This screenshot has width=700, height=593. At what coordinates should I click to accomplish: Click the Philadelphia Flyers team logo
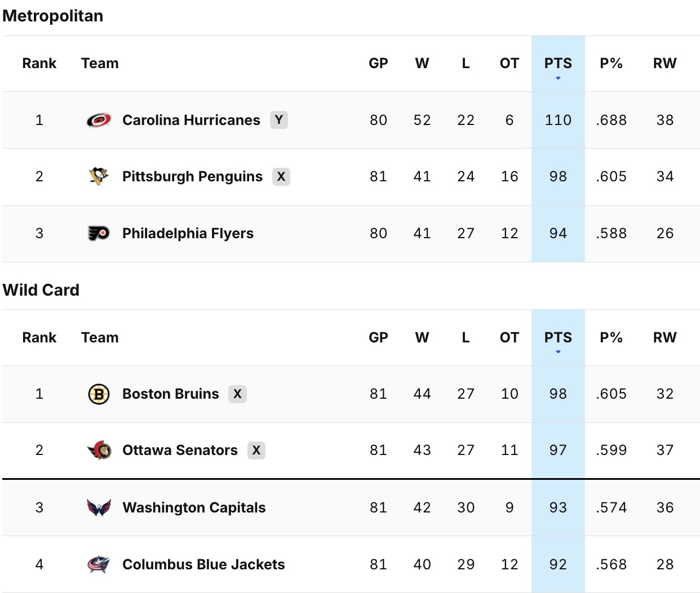coord(99,233)
